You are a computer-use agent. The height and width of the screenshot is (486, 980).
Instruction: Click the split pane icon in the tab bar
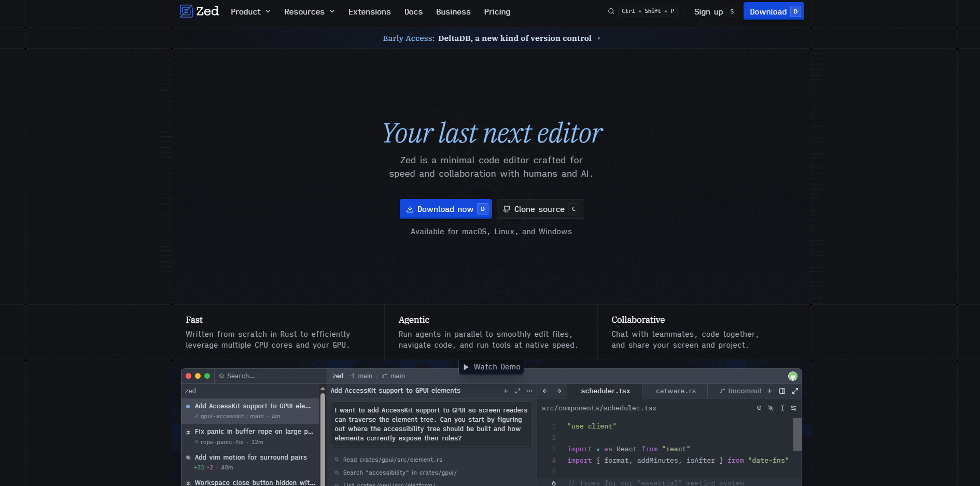pos(782,391)
